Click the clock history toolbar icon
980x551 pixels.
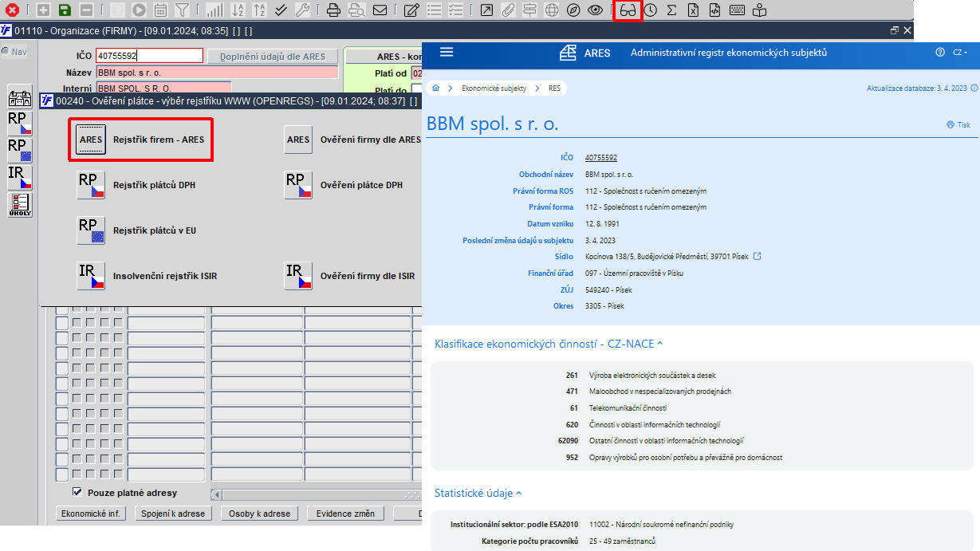(x=651, y=10)
